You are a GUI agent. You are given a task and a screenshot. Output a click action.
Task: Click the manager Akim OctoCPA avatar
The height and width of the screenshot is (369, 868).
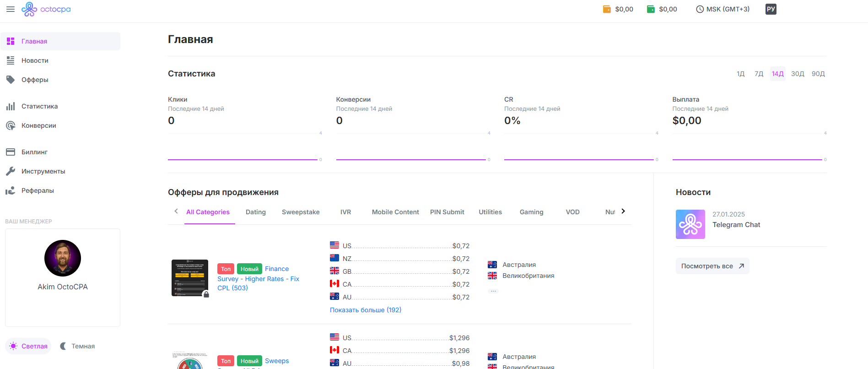pos(63,258)
